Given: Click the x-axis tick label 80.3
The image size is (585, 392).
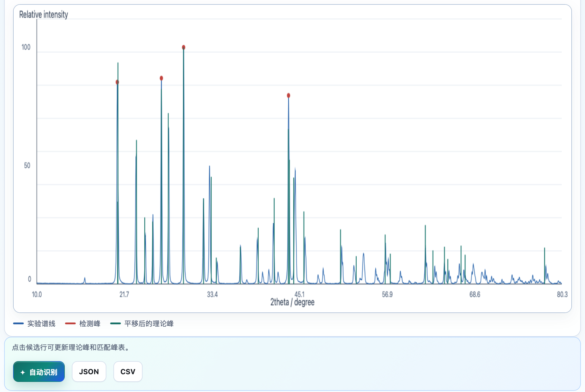Looking at the screenshot, I should pos(562,294).
